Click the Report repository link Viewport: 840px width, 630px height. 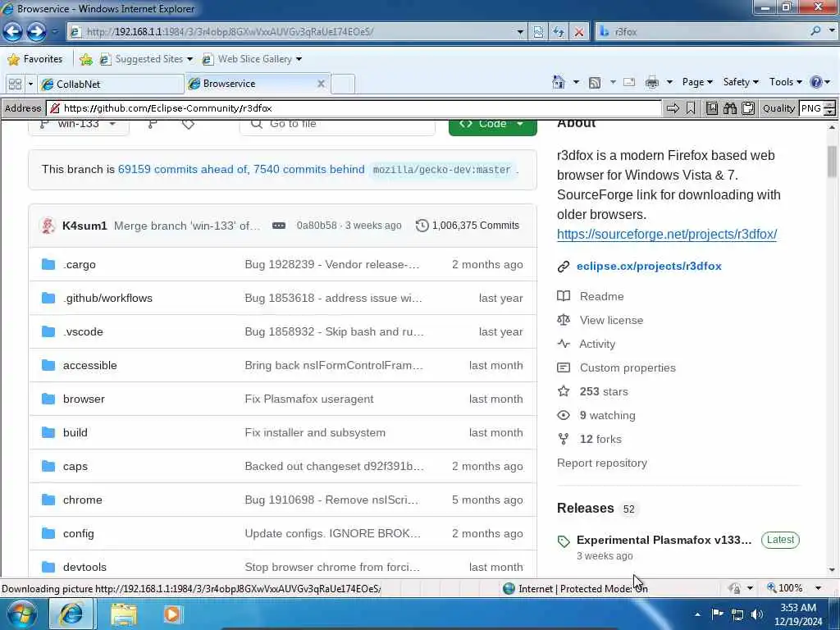coord(601,463)
